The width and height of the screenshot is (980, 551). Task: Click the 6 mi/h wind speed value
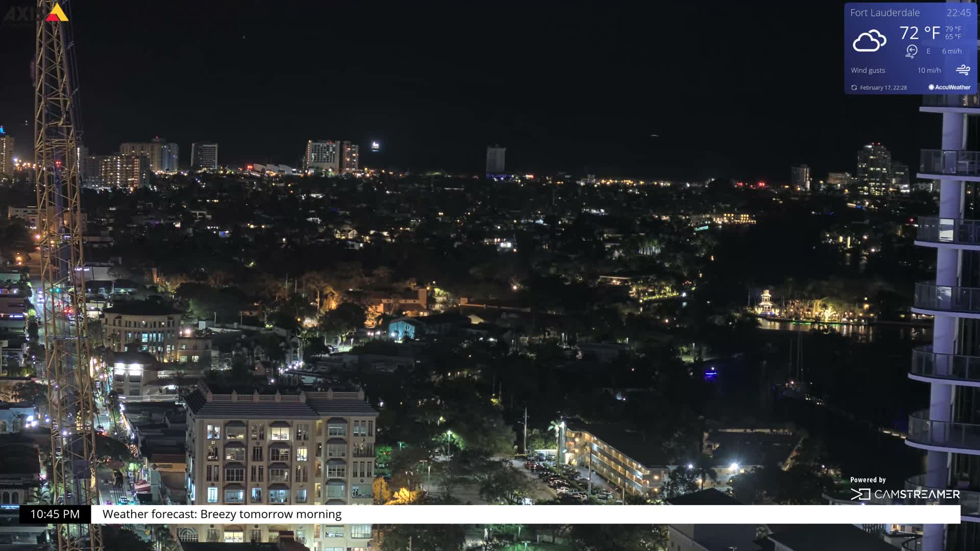pyautogui.click(x=952, y=51)
